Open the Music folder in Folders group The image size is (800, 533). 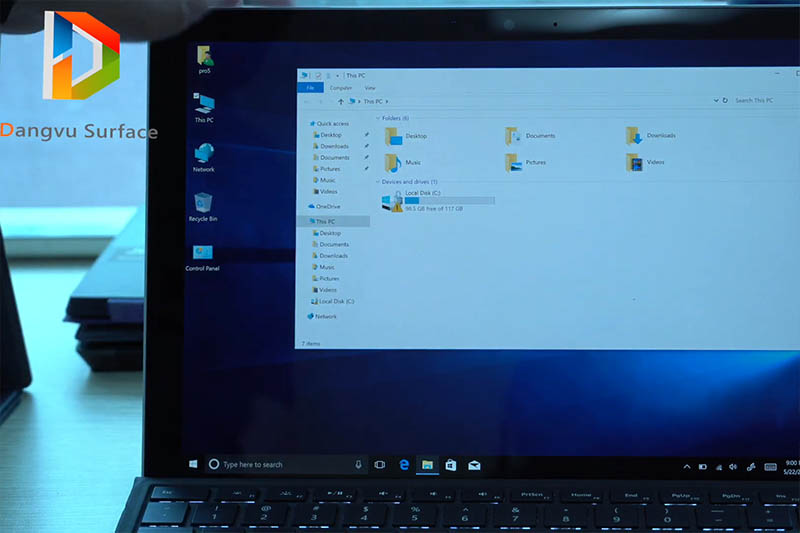click(403, 163)
